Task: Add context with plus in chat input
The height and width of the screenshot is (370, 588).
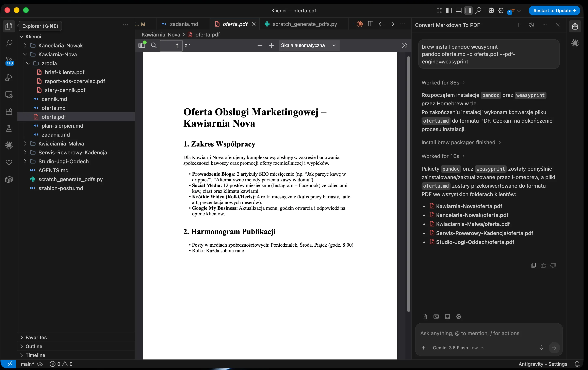Action: pyautogui.click(x=424, y=348)
